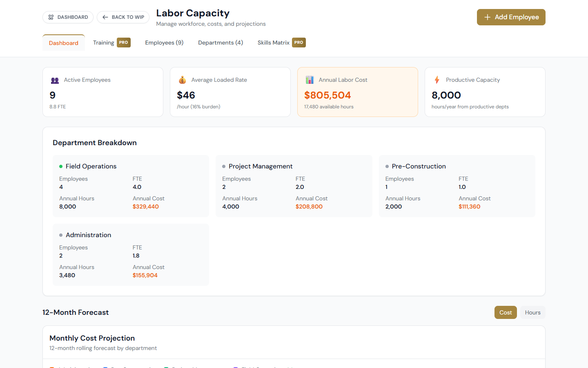Screen dimensions: 588x368
Task: Click the Administration department title
Action: click(89, 235)
